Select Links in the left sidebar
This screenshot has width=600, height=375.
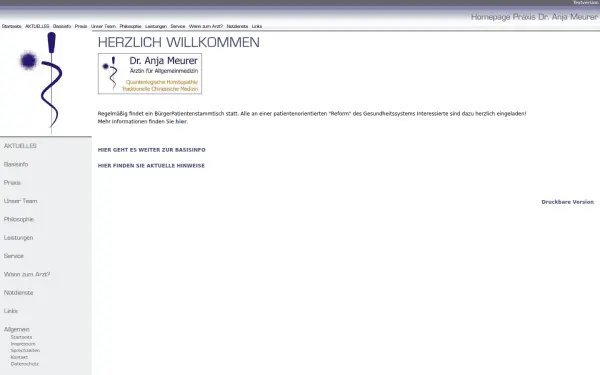[11, 311]
